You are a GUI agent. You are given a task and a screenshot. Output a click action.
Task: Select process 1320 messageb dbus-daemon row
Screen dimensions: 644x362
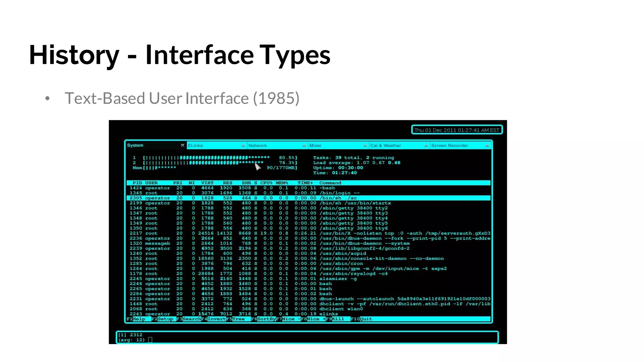pos(308,243)
